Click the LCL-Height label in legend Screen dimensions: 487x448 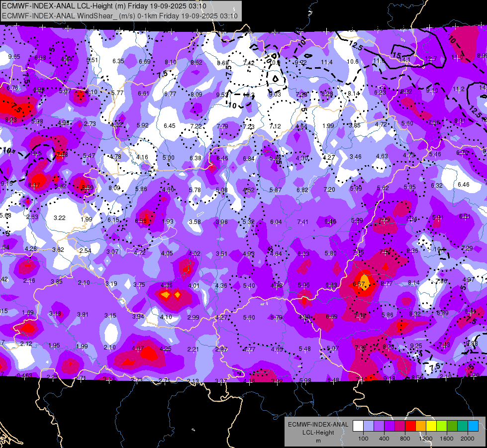tap(318, 433)
